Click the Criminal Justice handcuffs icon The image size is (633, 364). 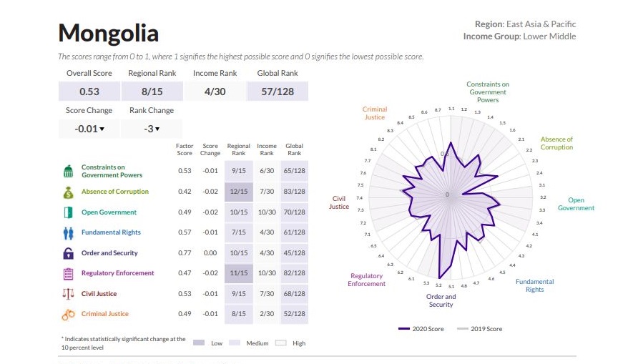tap(69, 314)
